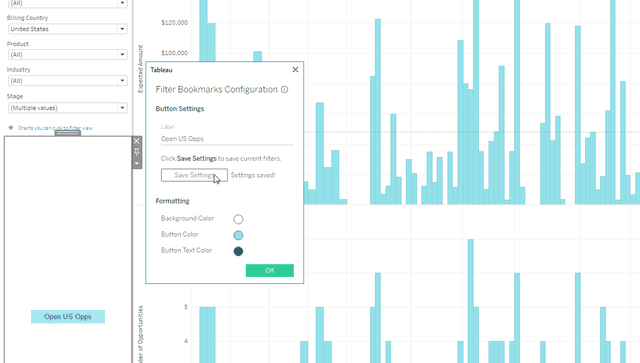Screen dimensions: 640x363
Task: Confirm the dialog with the green OK button
Action: tap(270, 270)
